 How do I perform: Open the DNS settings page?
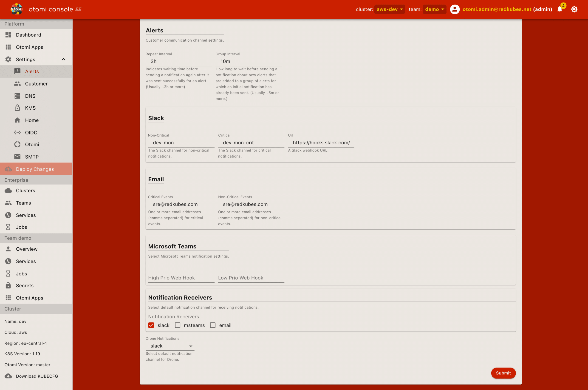click(x=30, y=96)
